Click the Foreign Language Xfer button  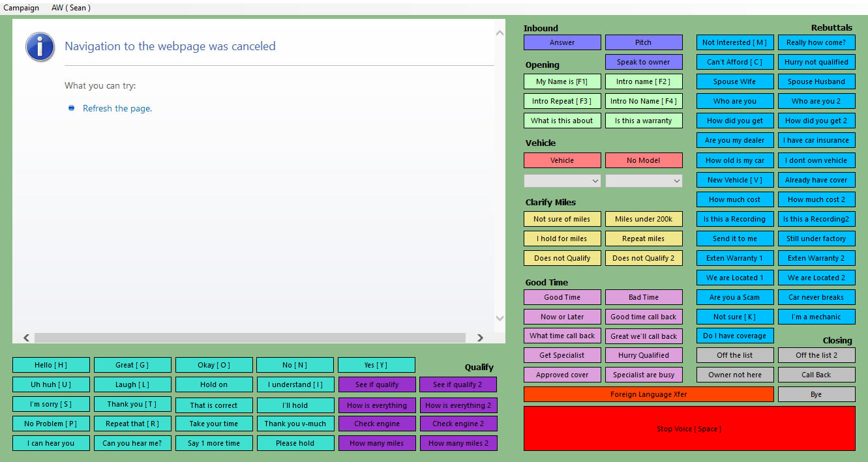click(x=648, y=395)
